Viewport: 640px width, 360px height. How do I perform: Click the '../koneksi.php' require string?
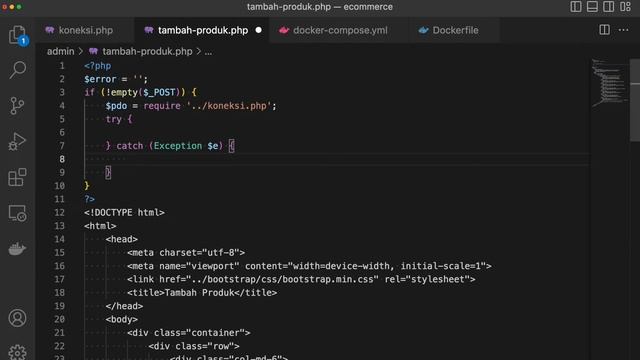tap(229, 106)
